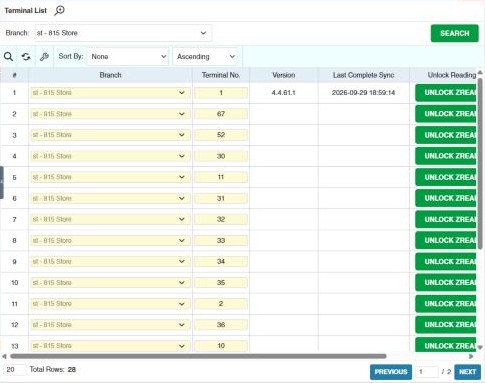Screen dimensions: 485x383
Task: Open the Branch dropdown in row 8
Action: tap(110, 240)
